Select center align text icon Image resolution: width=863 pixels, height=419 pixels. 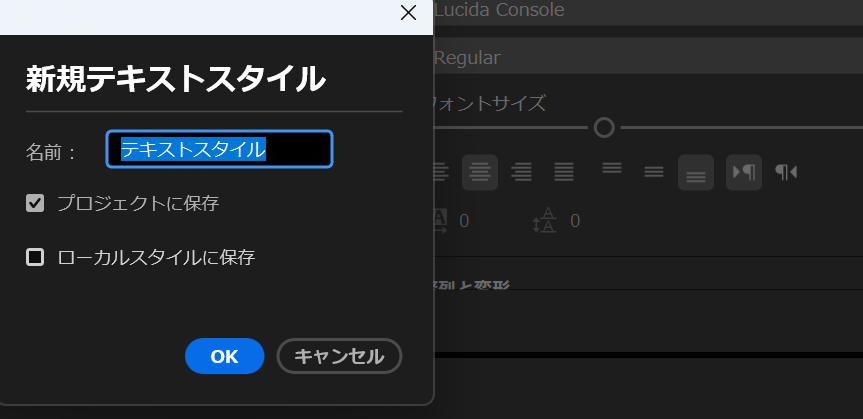pyautogui.click(x=480, y=172)
